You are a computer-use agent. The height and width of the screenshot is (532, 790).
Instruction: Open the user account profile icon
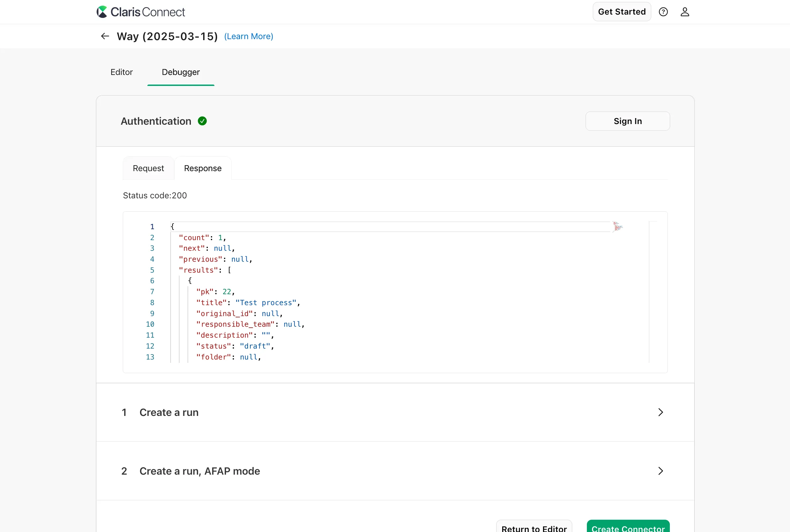[685, 12]
